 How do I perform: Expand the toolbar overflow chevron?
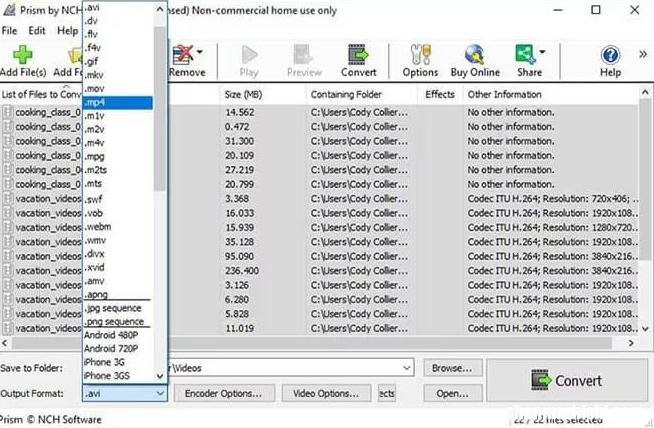tap(643, 54)
